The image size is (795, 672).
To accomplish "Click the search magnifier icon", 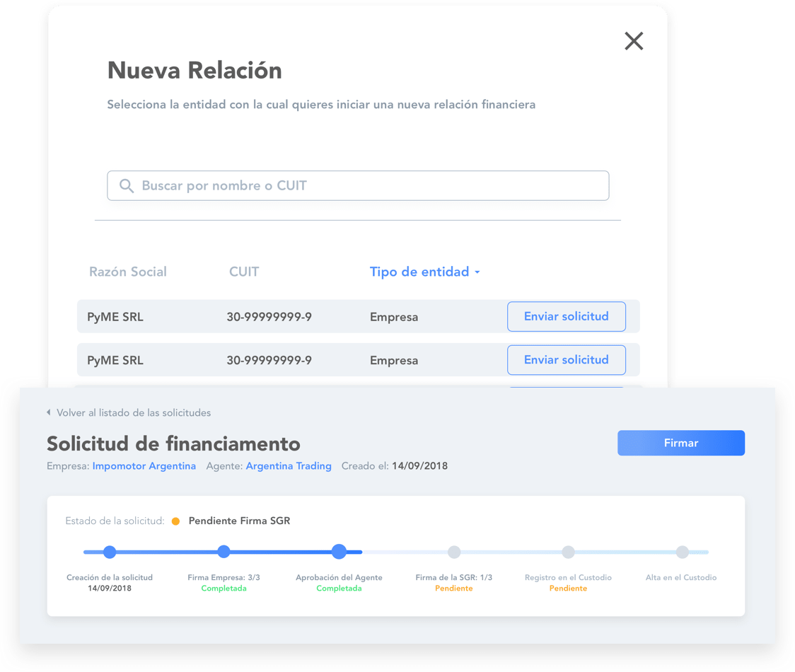I will 127,186.
